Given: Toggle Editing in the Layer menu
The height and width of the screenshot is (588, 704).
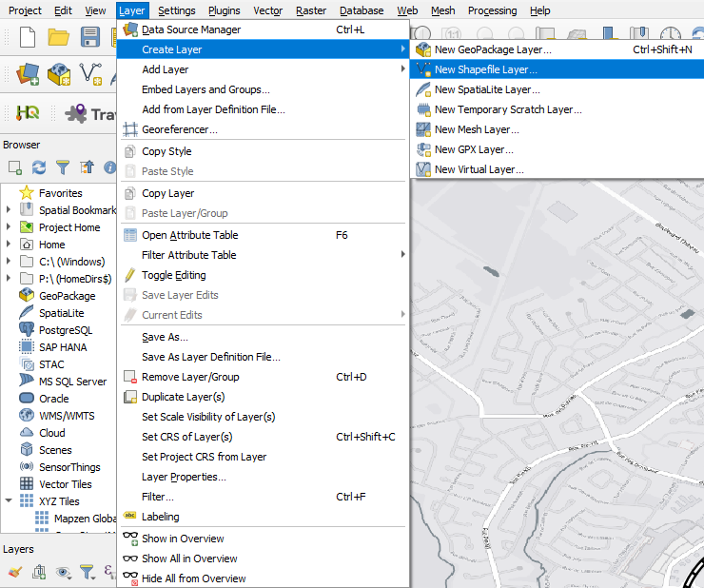Looking at the screenshot, I should pyautogui.click(x=173, y=275).
